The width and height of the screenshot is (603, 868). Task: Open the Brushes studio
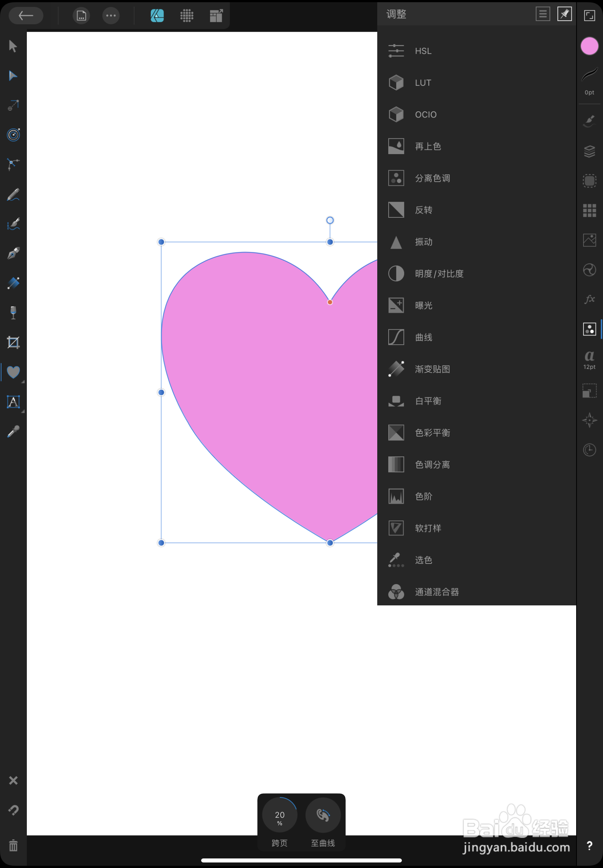tap(589, 121)
